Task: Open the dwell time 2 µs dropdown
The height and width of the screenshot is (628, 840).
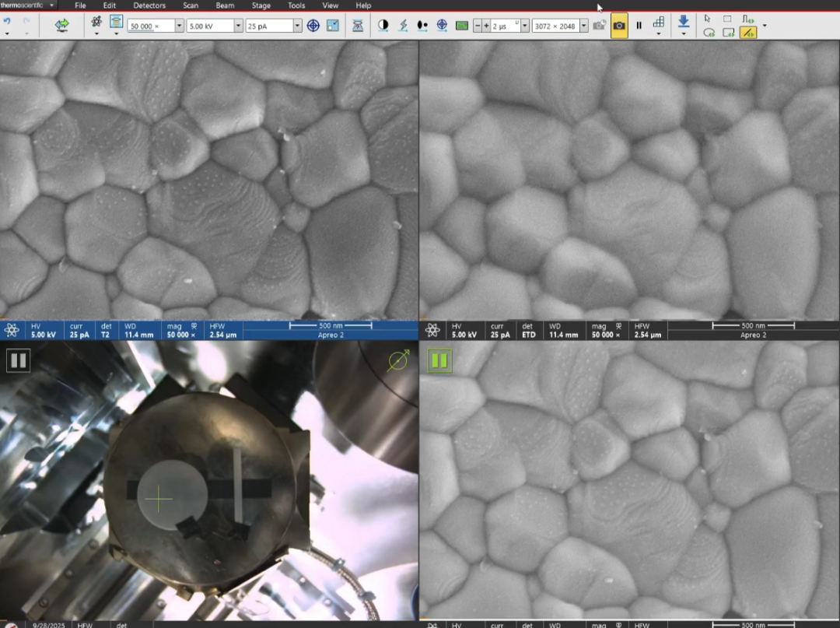Action: pos(525,26)
